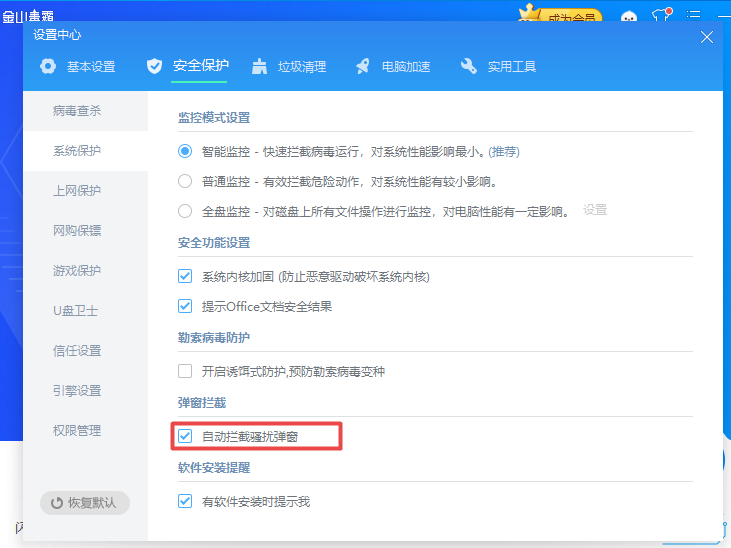Open the skin shirt icon in main window
Image resolution: width=731 pixels, height=548 pixels.
[x=662, y=14]
